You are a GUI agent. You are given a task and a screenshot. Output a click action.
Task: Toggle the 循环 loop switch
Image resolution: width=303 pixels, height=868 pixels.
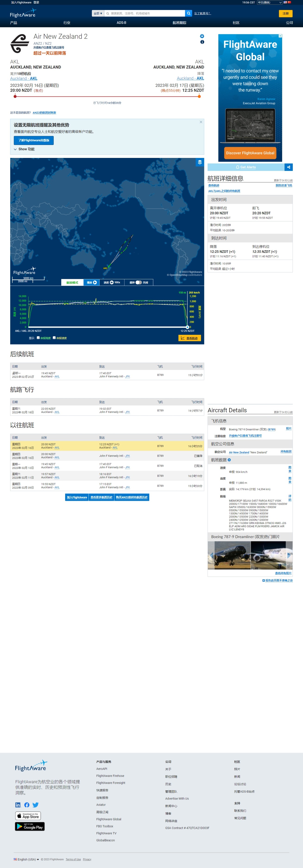[139, 282]
